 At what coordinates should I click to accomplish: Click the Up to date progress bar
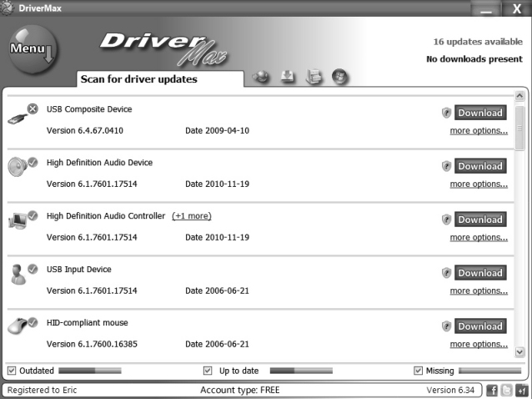(x=301, y=371)
